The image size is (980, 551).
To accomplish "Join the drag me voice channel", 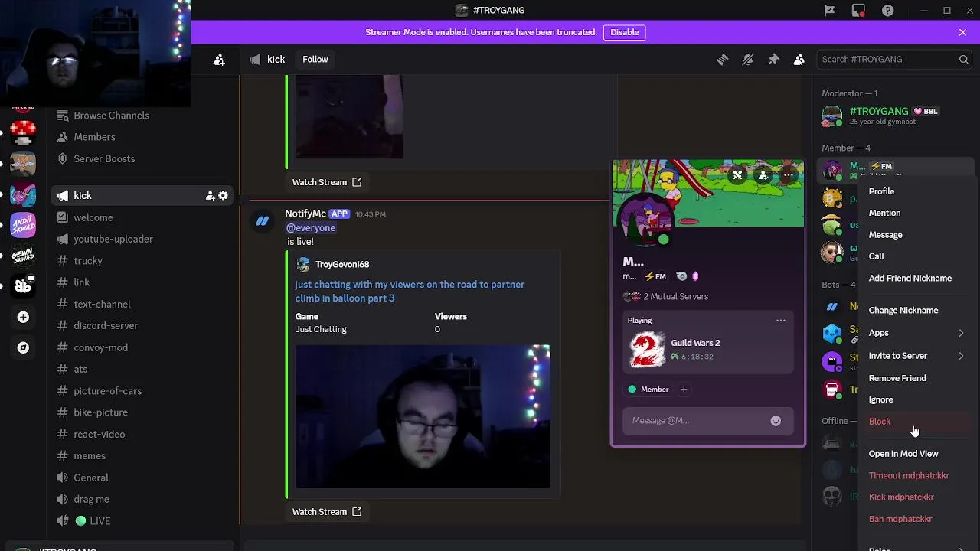I will point(91,499).
